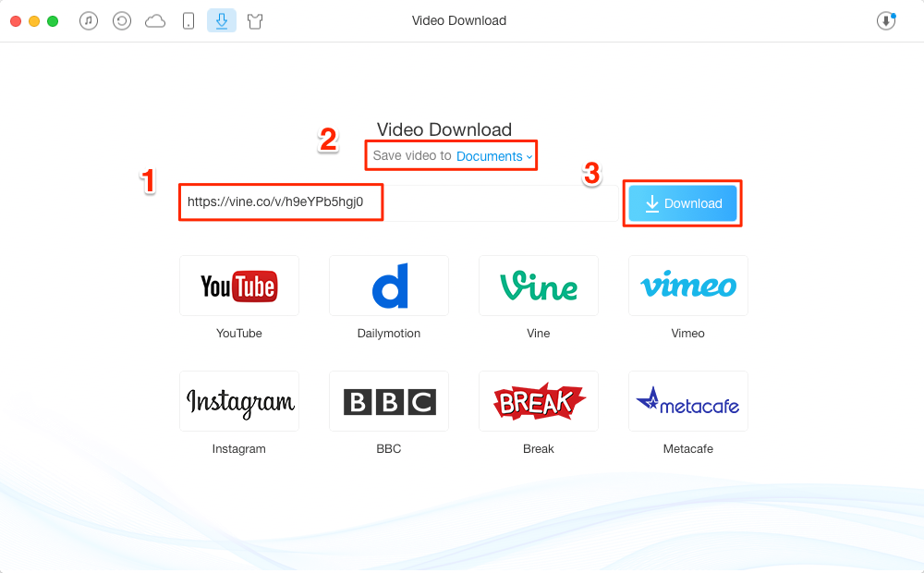Maximize the window with green button
The width and height of the screenshot is (924, 573).
[x=53, y=21]
